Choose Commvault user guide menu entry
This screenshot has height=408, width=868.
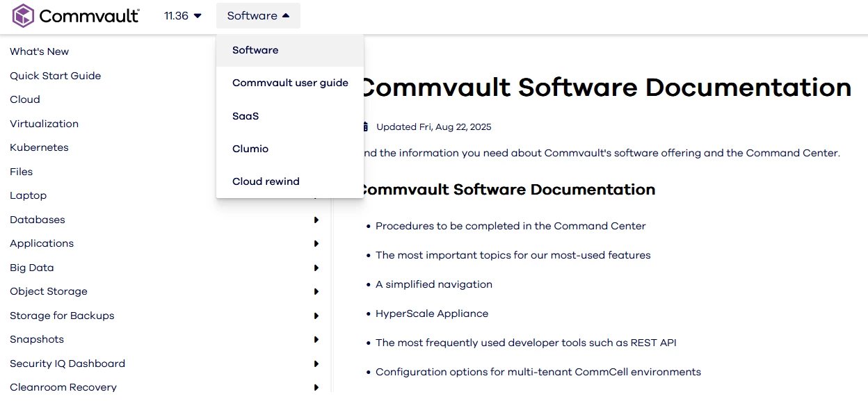click(x=290, y=83)
